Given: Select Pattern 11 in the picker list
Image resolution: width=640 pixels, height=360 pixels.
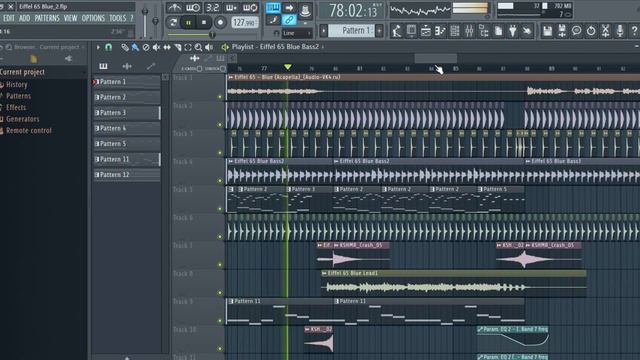Looking at the screenshot, I should coord(127,159).
